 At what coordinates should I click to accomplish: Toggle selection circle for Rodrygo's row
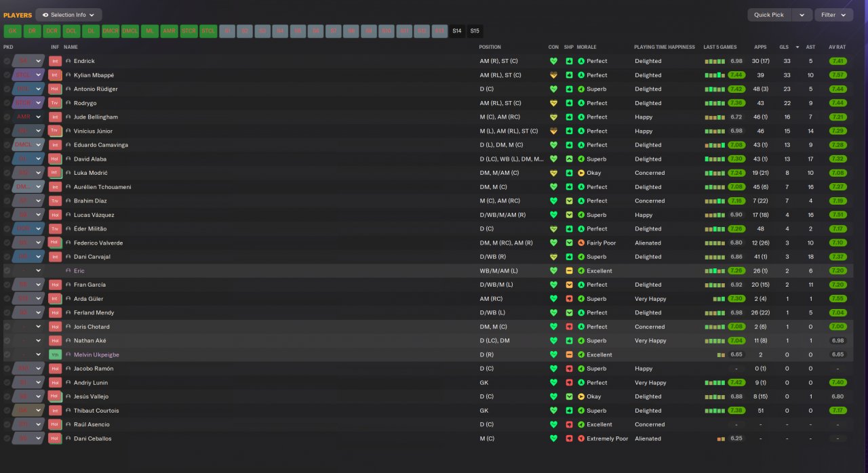[x=7, y=103]
